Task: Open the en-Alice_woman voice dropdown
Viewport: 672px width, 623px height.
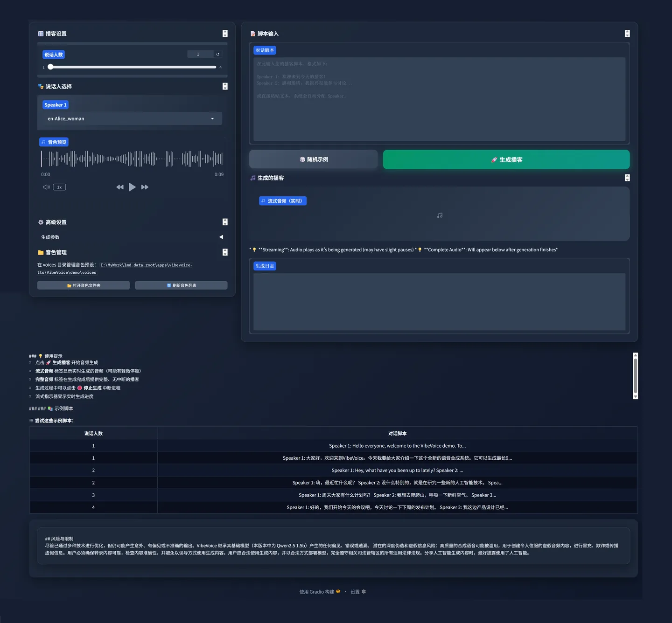Action: point(132,118)
